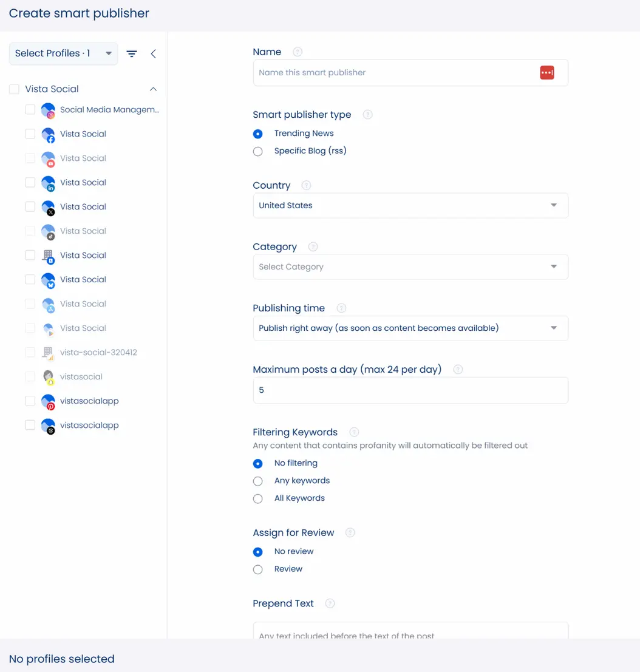Viewport: 640px width, 672px height.
Task: Choose the Review radio option
Action: tap(258, 569)
